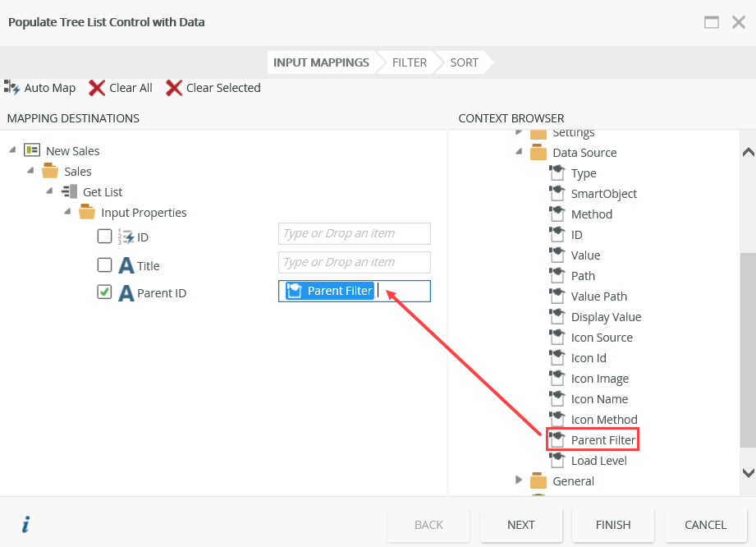756x547 pixels.
Task: Click the Clear Selected X icon
Action: point(174,88)
